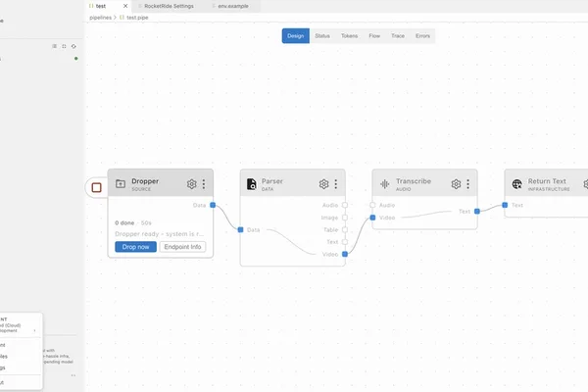
Task: Open the Dropper node settings gear
Action: coord(192,184)
